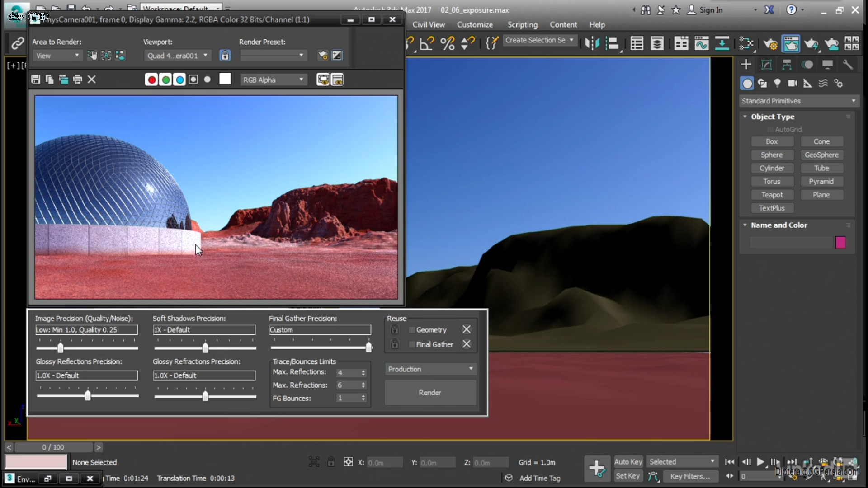Toggle the Lock to Viewport icon

(x=225, y=55)
